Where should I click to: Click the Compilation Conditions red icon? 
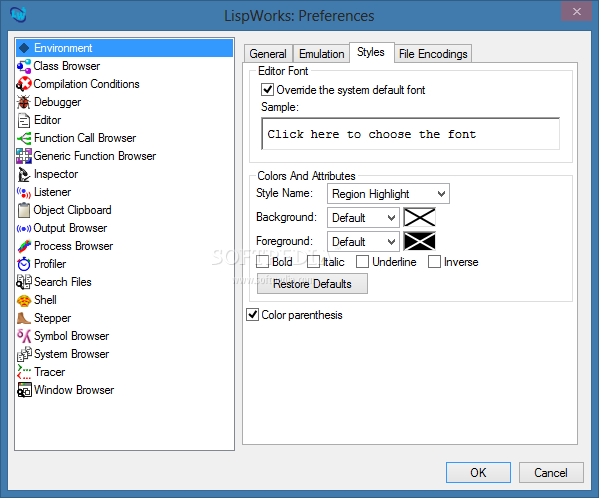tap(24, 84)
